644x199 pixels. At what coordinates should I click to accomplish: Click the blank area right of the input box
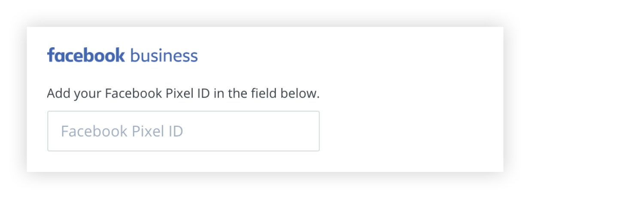tap(408, 131)
